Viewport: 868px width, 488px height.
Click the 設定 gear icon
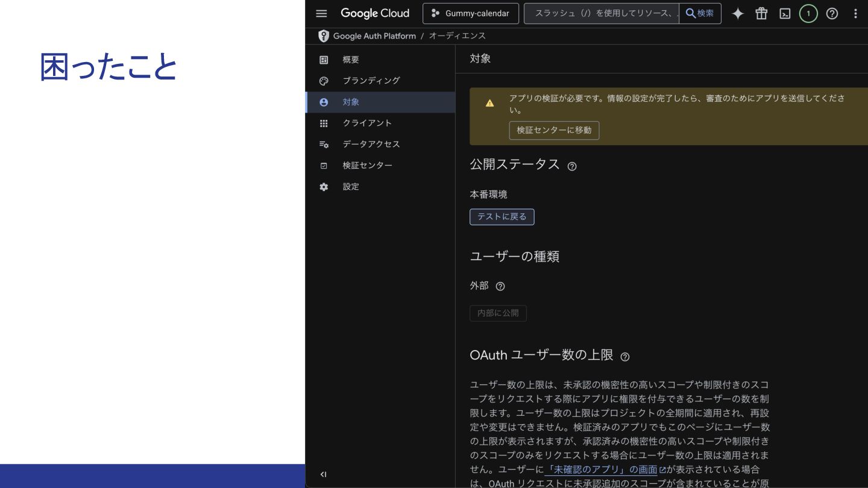(x=324, y=187)
